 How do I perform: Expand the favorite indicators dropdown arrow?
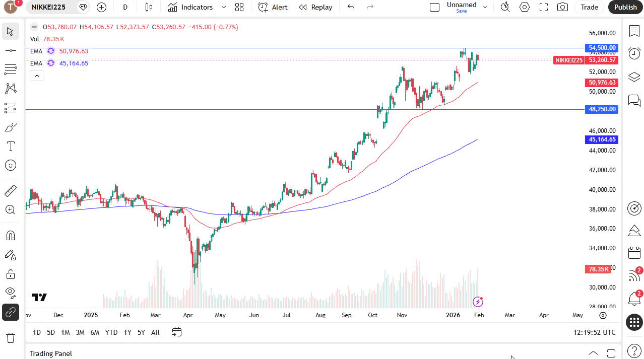[x=224, y=7]
